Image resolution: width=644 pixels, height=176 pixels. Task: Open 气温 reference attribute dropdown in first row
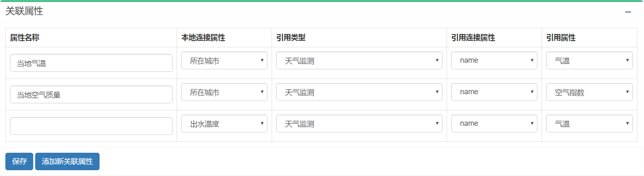[x=589, y=61]
